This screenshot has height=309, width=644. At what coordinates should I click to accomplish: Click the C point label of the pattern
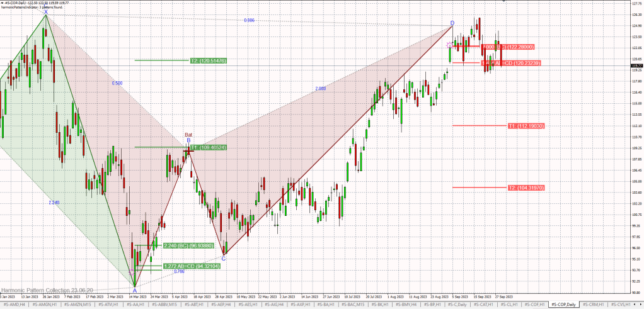point(224,259)
